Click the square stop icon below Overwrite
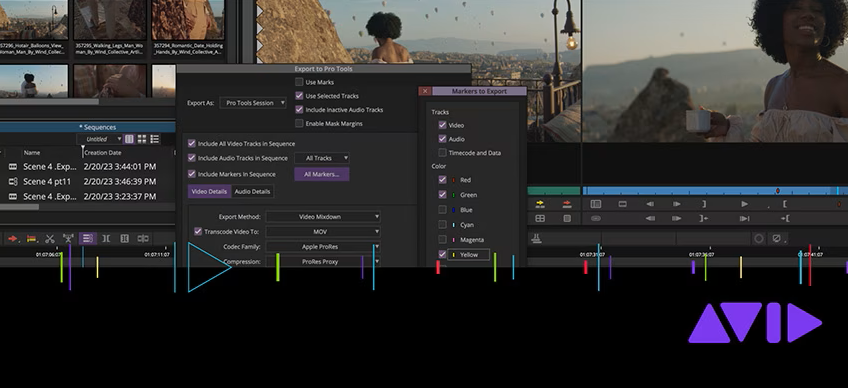The width and height of the screenshot is (848, 388). 567,219
